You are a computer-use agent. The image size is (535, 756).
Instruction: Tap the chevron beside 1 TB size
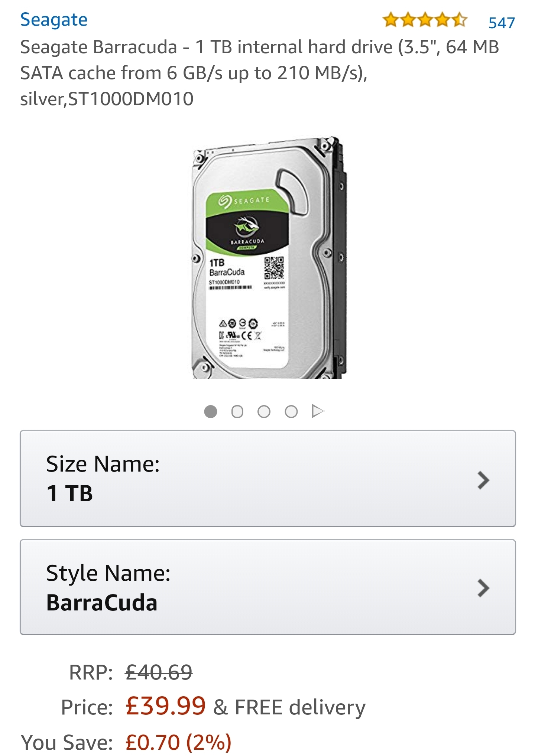[x=483, y=480]
